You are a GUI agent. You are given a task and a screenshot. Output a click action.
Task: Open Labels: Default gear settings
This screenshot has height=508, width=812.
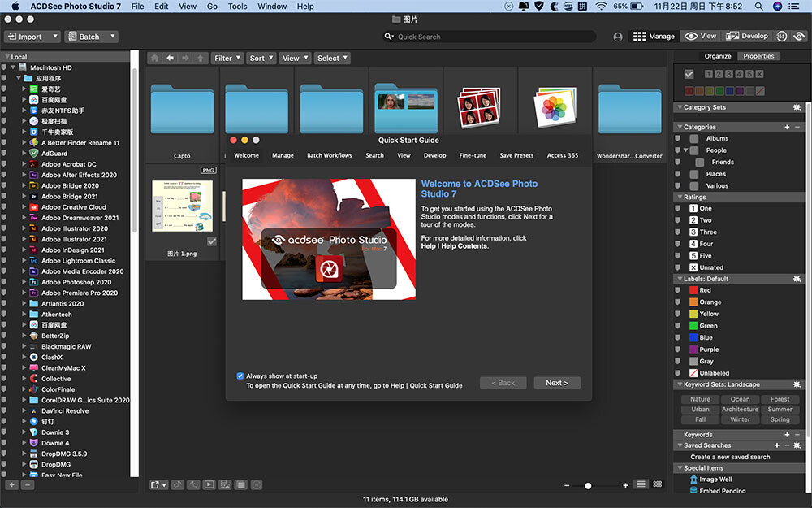pos(797,279)
